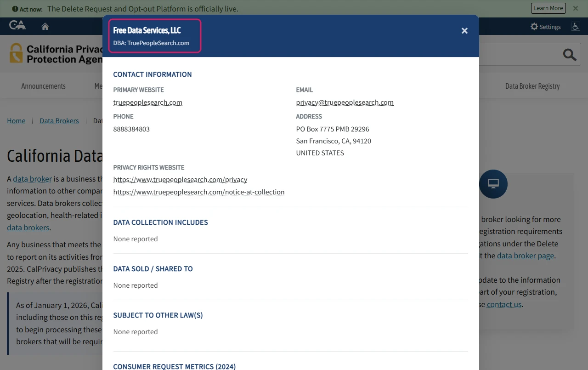This screenshot has height=370, width=588.
Task: Click the DATA COLLECTION INCLUDES heading
Action: pos(161,222)
